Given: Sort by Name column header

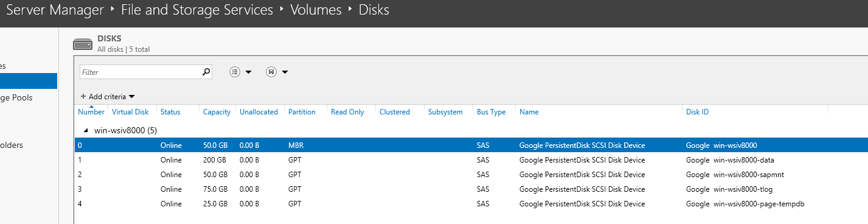Looking at the screenshot, I should tap(529, 112).
